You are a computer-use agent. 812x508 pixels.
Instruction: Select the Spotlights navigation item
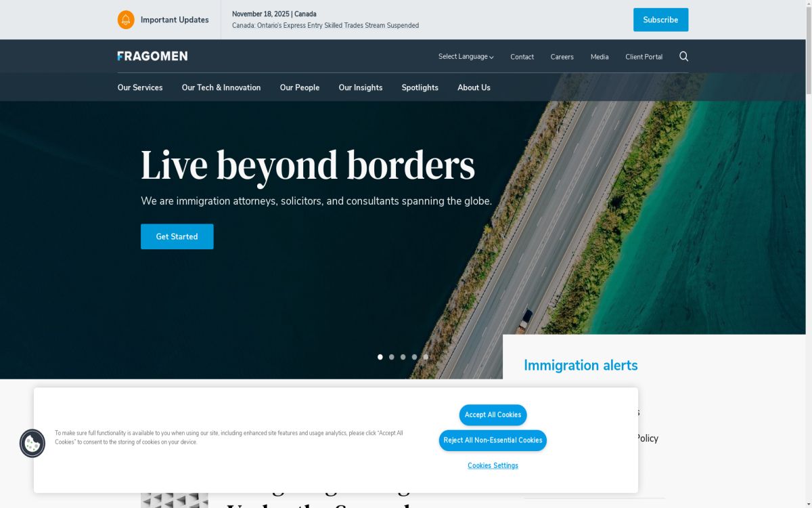click(420, 87)
